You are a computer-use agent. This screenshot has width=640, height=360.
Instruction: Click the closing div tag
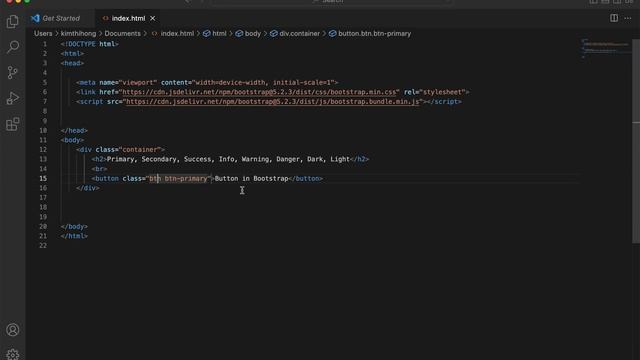(88, 188)
